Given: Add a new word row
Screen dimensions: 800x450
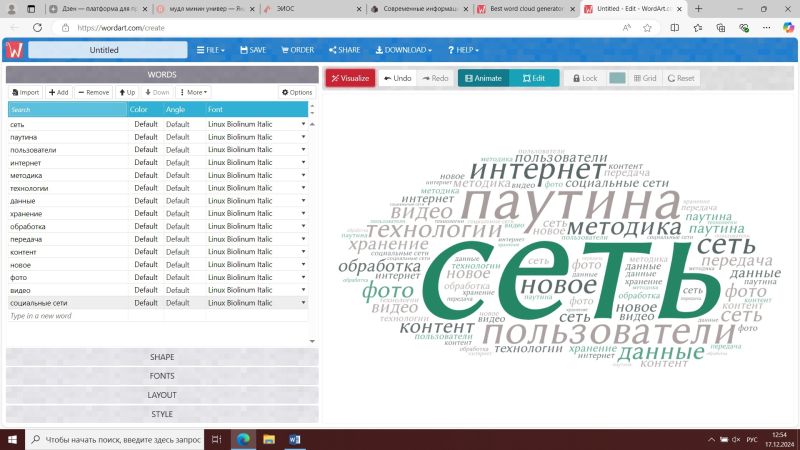Looking at the screenshot, I should tap(59, 92).
